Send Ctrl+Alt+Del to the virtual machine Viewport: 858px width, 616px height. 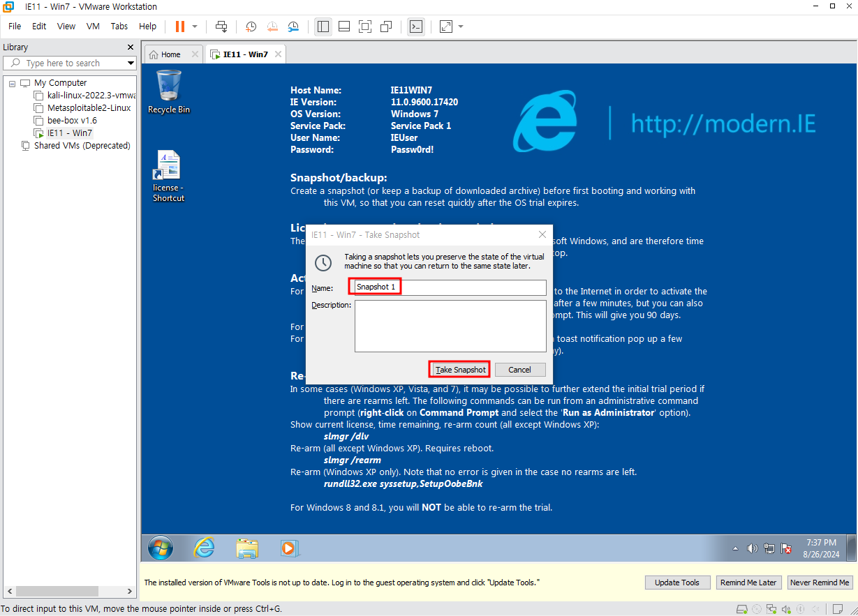(x=221, y=27)
